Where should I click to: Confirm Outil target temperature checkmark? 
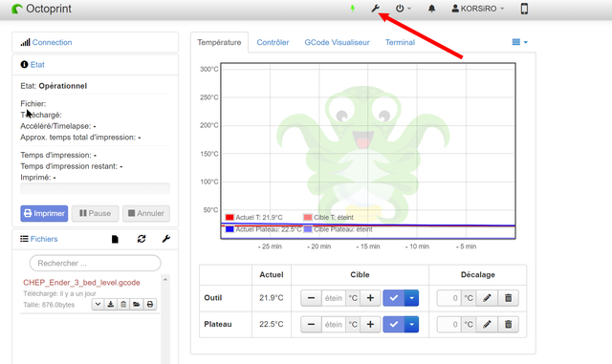394,298
